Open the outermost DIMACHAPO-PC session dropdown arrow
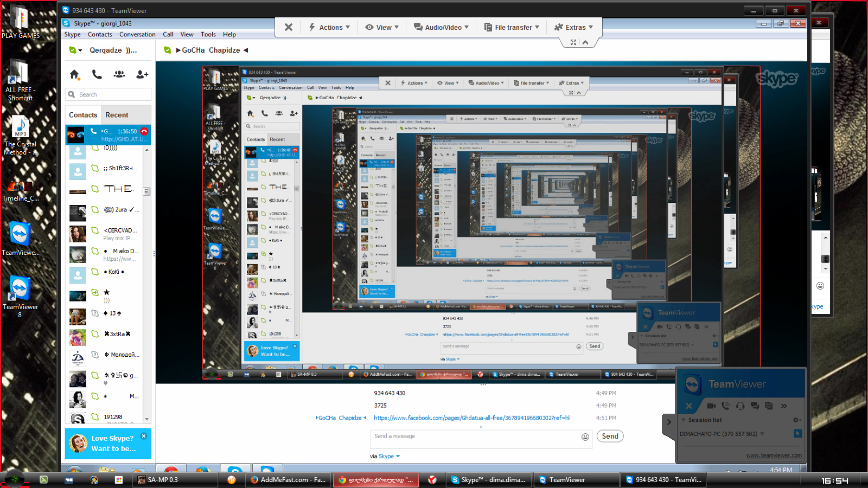Image resolution: width=868 pixels, height=488 pixels. (762, 434)
